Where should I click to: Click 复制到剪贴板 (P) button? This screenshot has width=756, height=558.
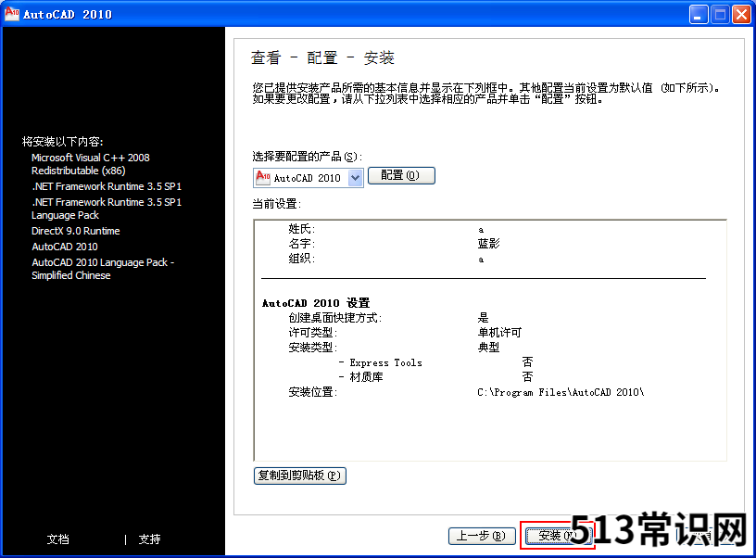point(300,476)
